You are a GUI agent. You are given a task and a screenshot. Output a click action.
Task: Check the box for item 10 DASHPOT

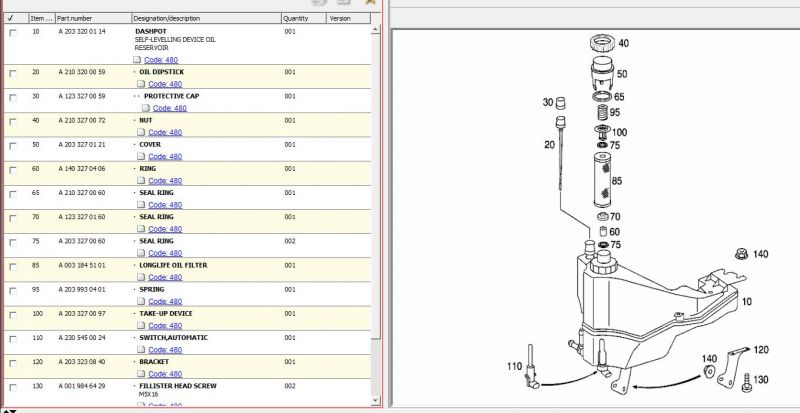12,33
